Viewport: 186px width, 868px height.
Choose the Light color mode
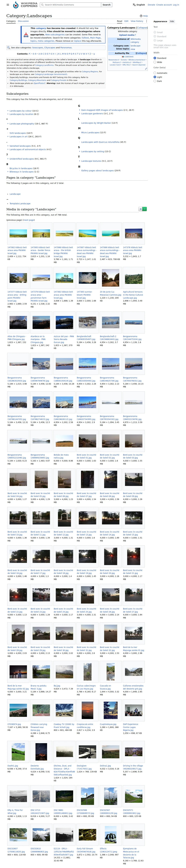click(155, 77)
